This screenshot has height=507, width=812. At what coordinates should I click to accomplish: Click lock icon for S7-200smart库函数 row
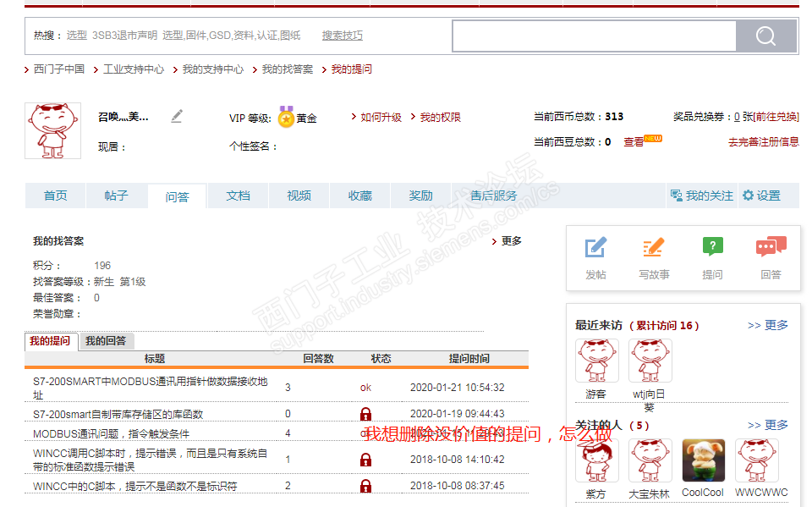click(x=365, y=414)
